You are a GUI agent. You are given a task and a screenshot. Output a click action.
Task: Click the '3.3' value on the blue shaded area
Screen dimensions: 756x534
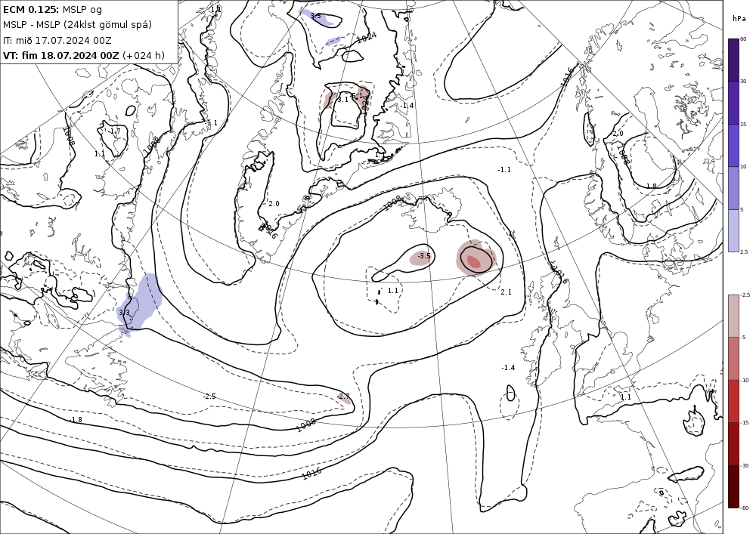pyautogui.click(x=125, y=313)
